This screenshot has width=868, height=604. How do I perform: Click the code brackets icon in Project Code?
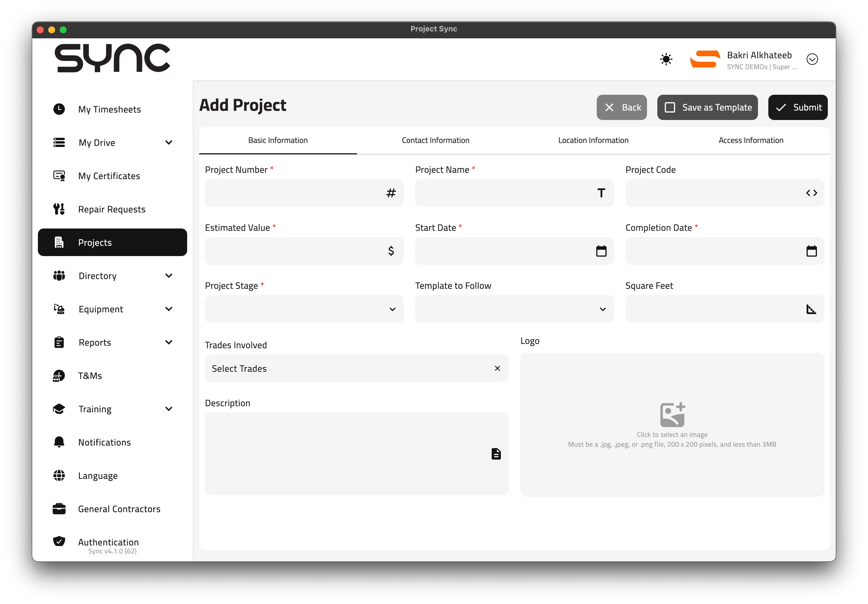coord(811,193)
